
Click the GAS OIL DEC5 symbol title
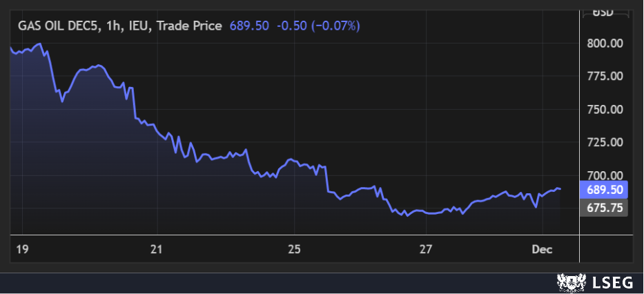click(57, 26)
